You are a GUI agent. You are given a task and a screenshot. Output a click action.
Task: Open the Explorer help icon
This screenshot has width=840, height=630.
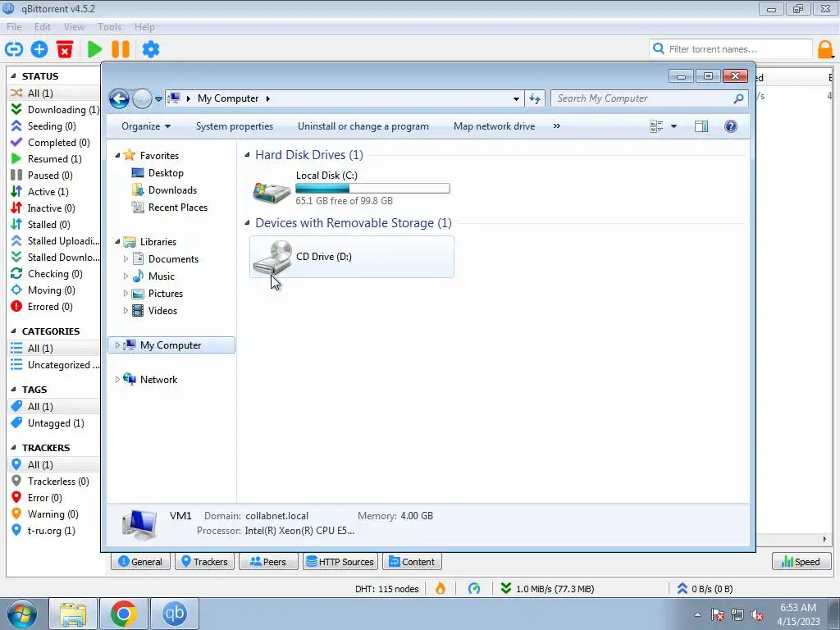[x=731, y=126]
